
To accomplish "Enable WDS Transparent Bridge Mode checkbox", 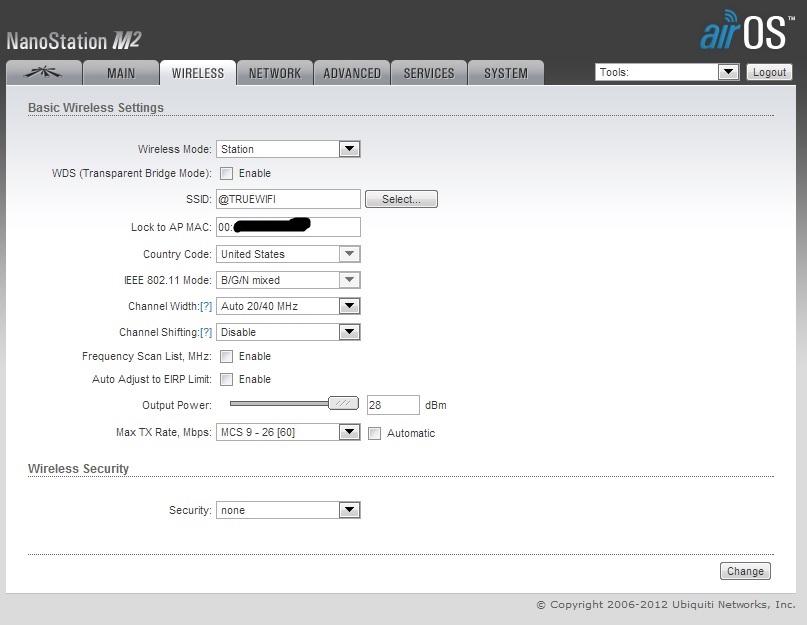I will tap(226, 173).
